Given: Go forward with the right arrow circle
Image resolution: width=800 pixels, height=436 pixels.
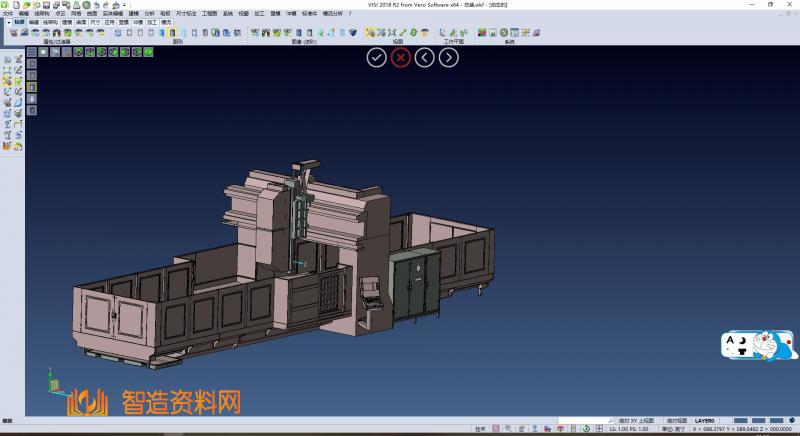Looking at the screenshot, I should click(450, 57).
